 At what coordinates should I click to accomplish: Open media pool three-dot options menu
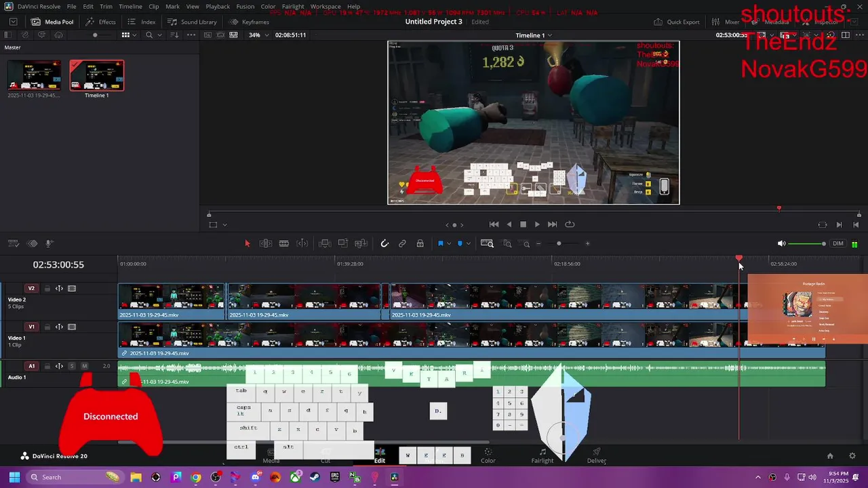click(x=191, y=35)
